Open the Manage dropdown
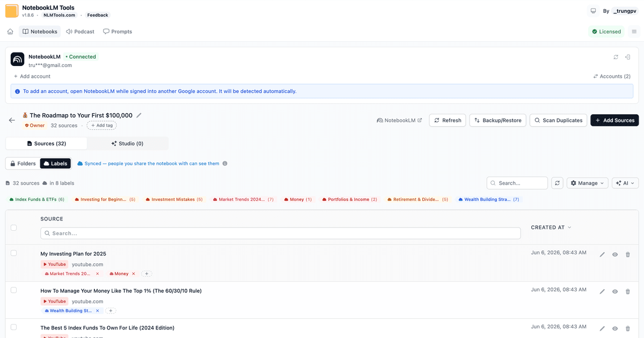Screen dimensions: 644x338 click(x=588, y=183)
